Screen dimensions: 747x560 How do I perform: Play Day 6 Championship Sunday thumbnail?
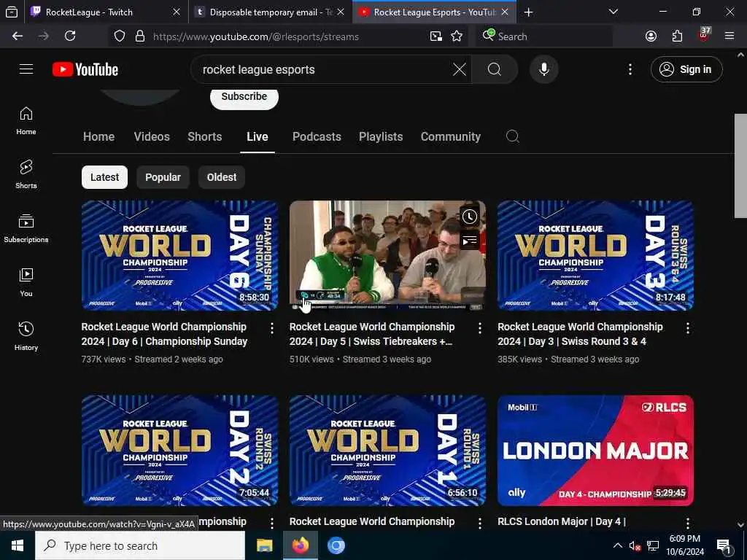179,255
